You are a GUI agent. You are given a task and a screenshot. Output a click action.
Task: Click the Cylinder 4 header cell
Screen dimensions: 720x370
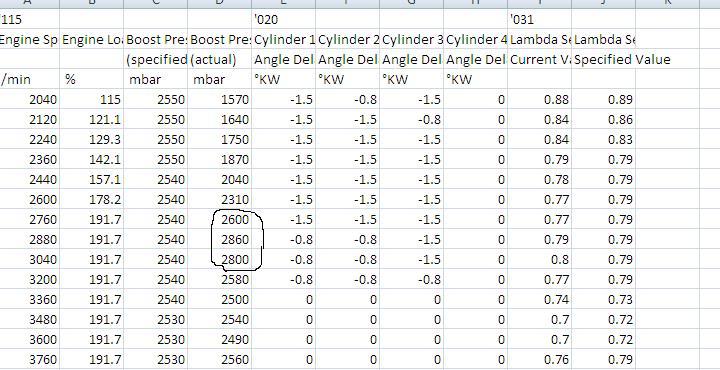click(x=476, y=39)
